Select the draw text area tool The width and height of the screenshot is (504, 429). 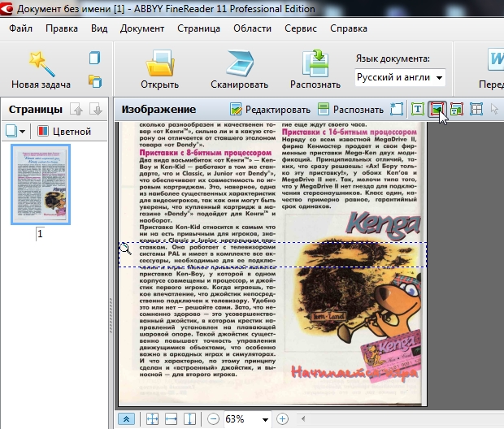(418, 109)
